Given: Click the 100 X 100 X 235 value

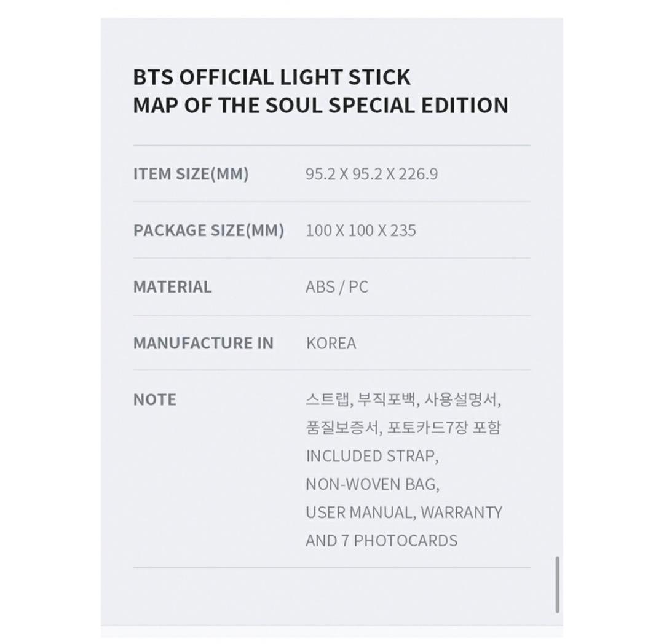Looking at the screenshot, I should tap(360, 230).
